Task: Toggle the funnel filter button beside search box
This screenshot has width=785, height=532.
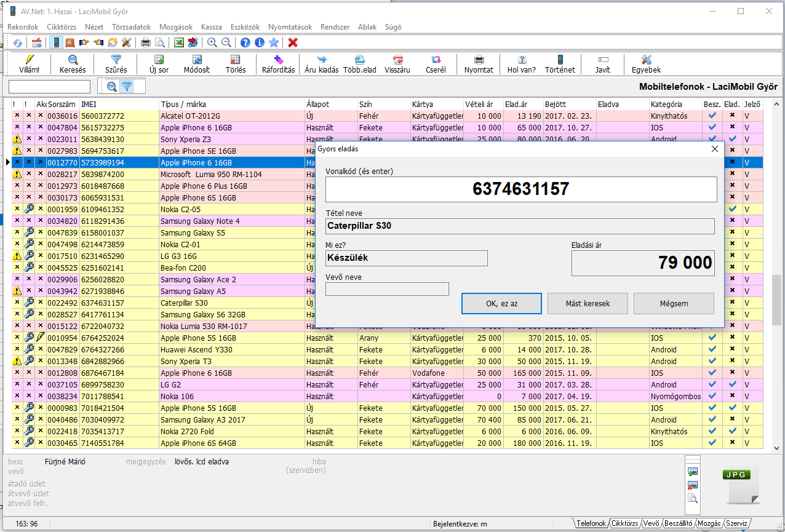Action: [126, 87]
